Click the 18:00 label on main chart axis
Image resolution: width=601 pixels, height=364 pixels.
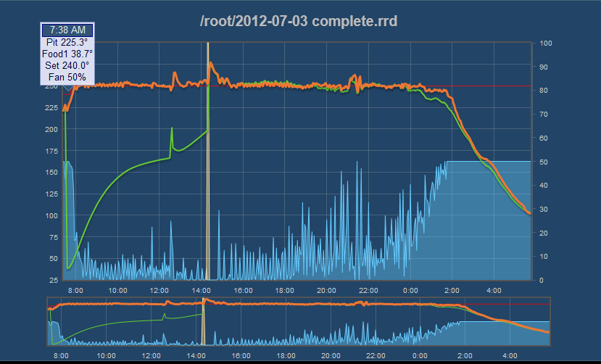284,290
